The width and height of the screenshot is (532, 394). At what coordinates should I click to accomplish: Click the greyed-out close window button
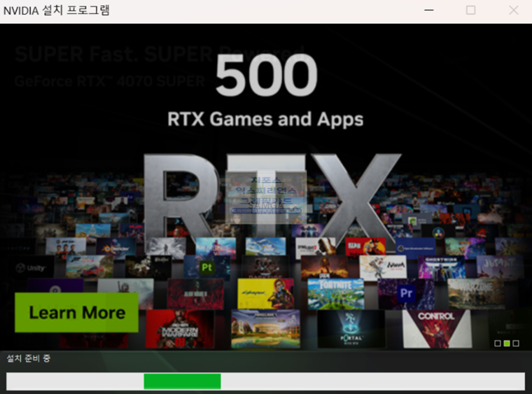tap(514, 10)
